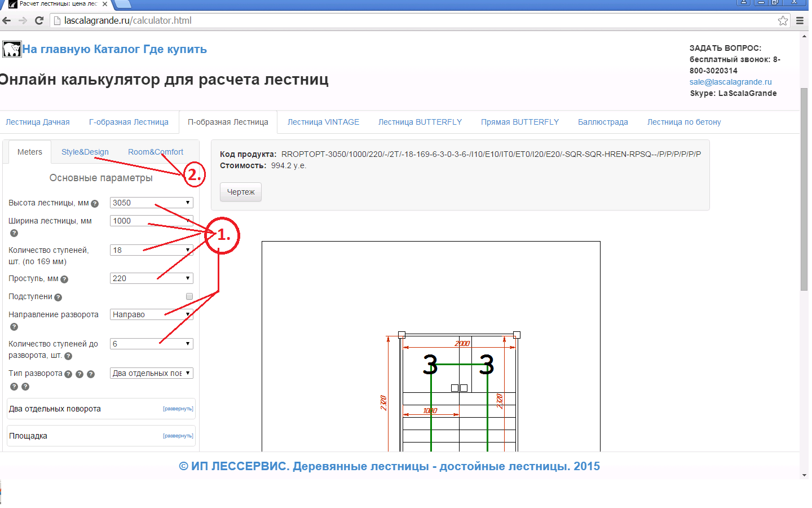This screenshot has width=812, height=508.
Task: Reload the page with the refresh icon
Action: 39,20
